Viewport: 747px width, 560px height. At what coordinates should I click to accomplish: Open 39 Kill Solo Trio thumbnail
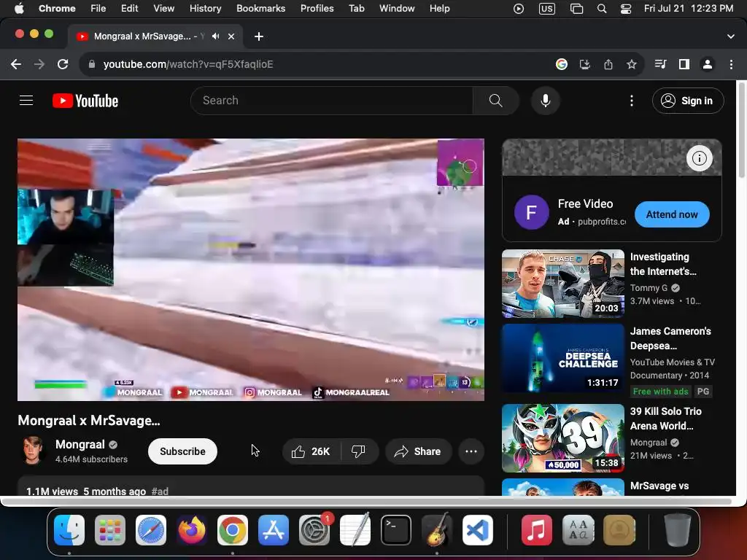[x=563, y=438]
